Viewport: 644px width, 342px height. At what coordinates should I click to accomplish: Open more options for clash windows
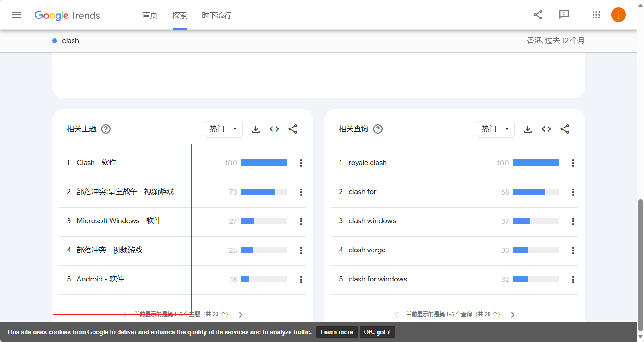573,221
